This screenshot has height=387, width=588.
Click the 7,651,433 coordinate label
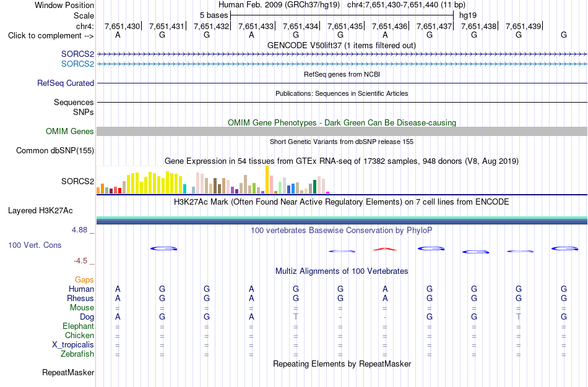[256, 26]
